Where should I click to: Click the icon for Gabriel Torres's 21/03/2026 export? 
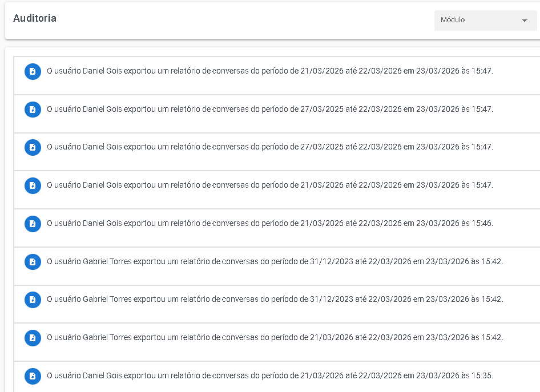33,338
